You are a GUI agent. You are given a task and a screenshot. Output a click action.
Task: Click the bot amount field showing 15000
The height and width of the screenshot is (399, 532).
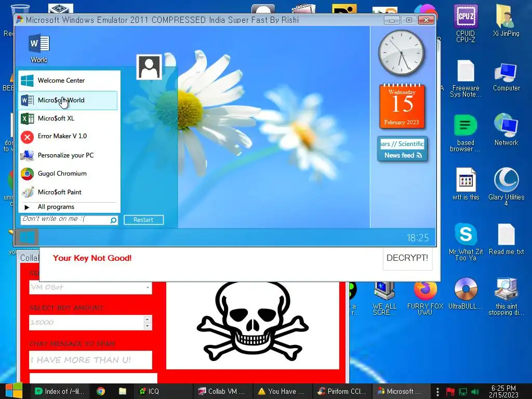tap(87, 323)
